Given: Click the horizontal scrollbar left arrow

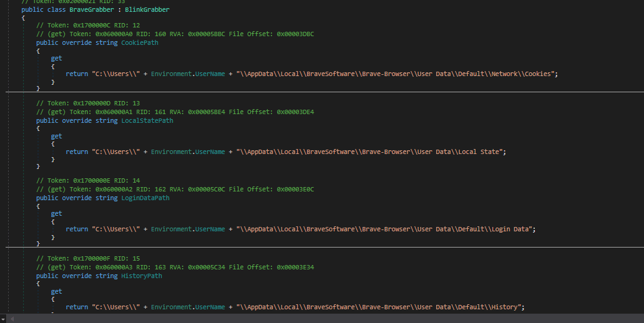Looking at the screenshot, I should (12, 319).
